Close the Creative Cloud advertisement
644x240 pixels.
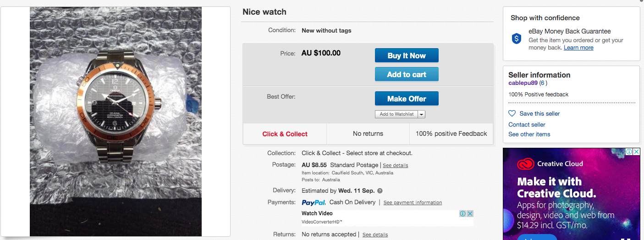[x=637, y=151]
